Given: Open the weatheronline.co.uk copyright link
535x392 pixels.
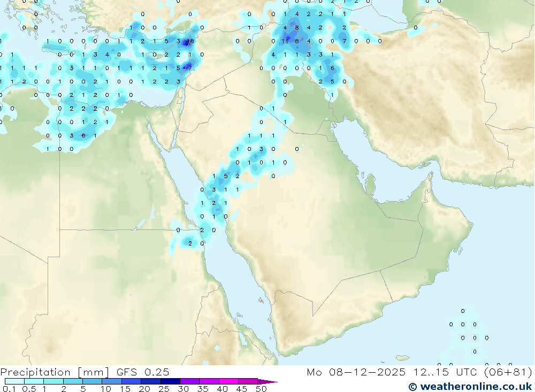Looking at the screenshot, I should (x=470, y=387).
